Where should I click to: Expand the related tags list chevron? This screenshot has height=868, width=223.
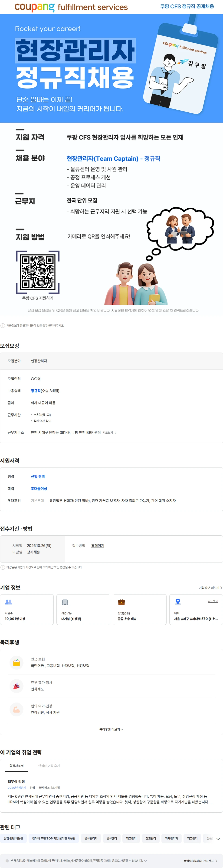(x=218, y=839)
